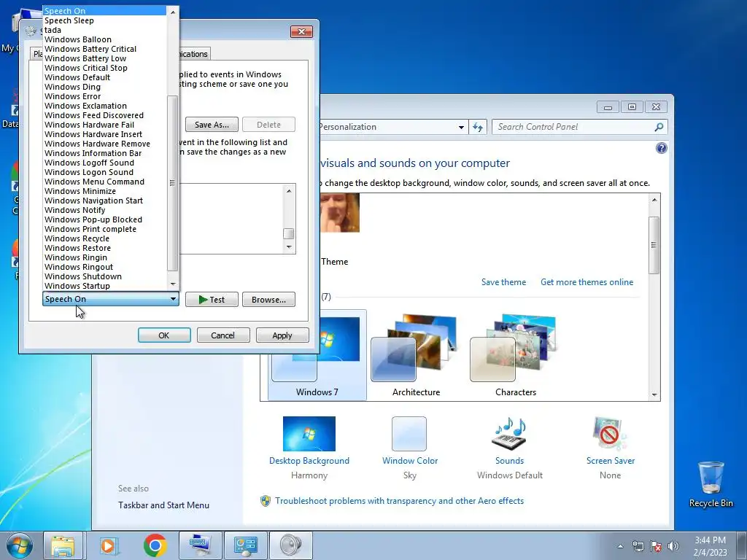Cancel the Sound dialog
This screenshot has height=560, width=747.
[223, 335]
